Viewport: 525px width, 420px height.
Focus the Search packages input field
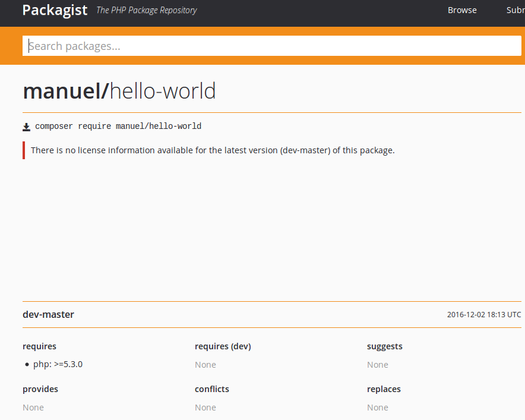tap(271, 46)
